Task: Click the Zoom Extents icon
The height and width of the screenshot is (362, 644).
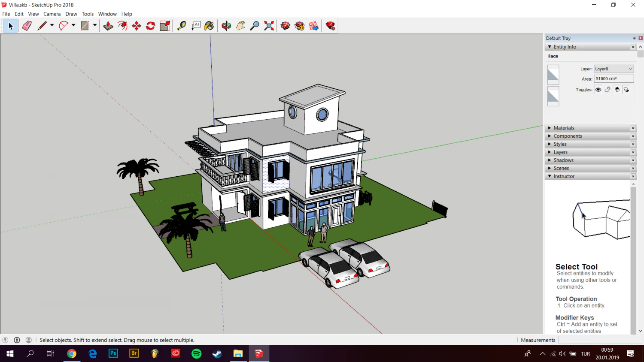Action: coord(269,26)
